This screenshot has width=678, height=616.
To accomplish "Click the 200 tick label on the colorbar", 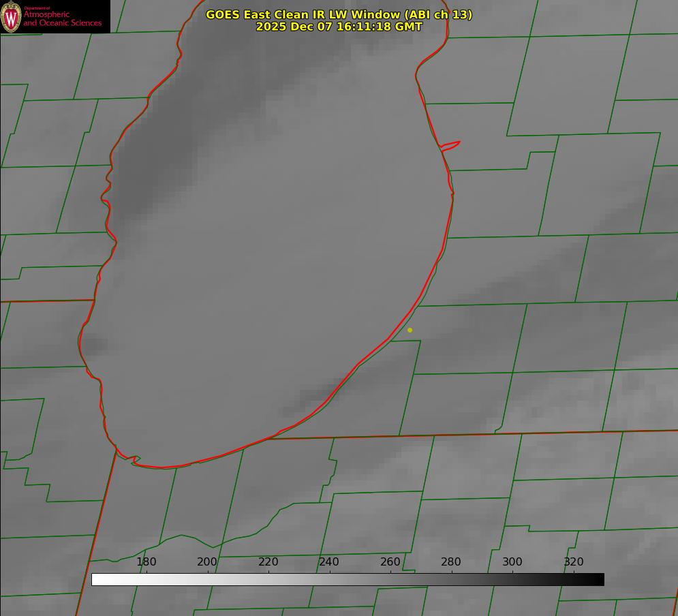I will (x=207, y=561).
